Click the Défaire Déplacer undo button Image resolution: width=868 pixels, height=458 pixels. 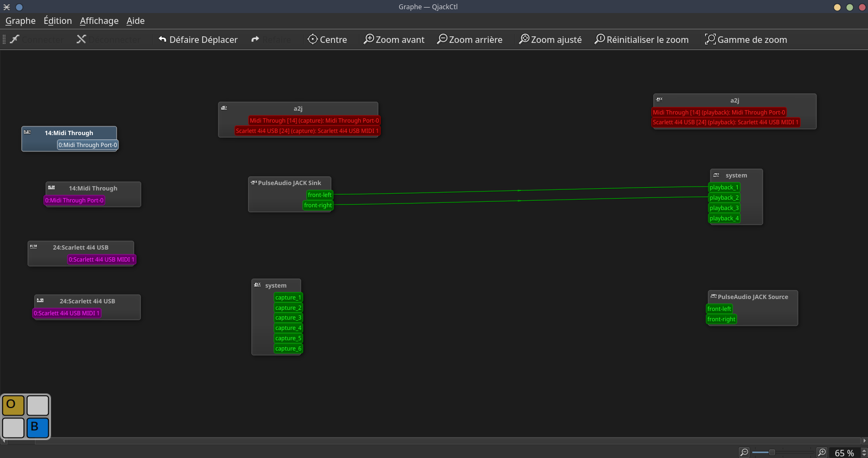point(198,40)
